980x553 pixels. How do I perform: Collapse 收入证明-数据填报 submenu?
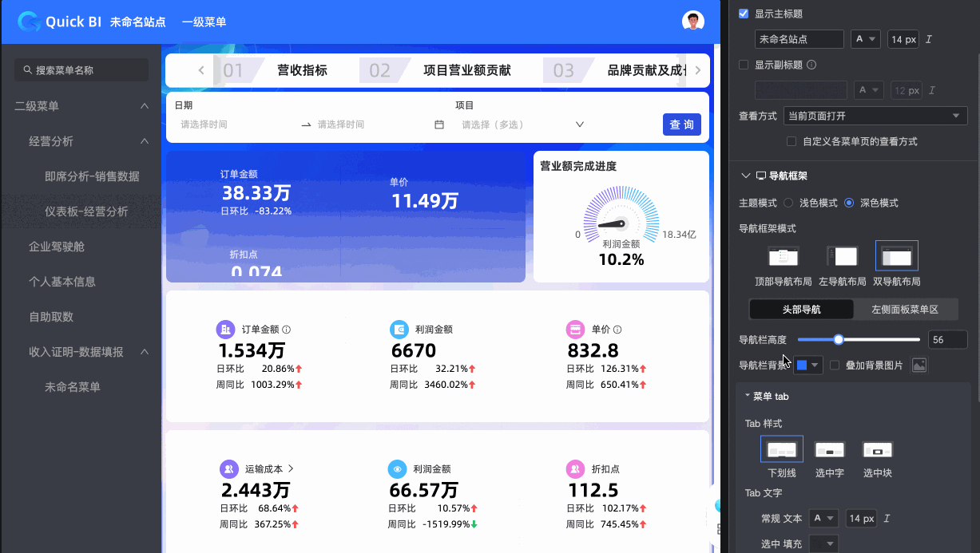coord(145,352)
